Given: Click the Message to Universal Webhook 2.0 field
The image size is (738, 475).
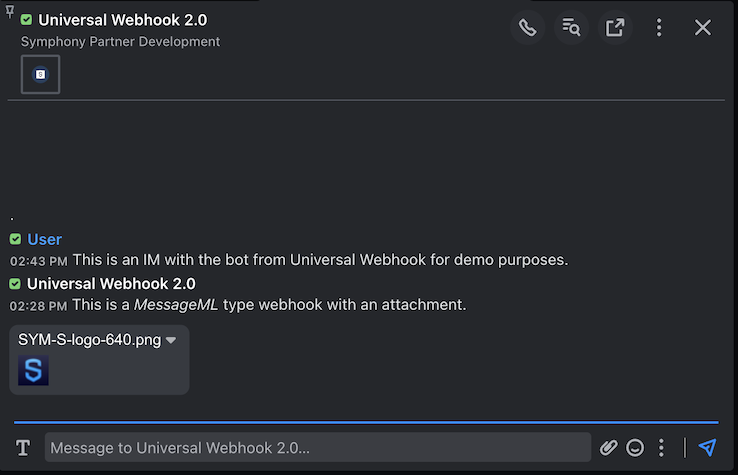Looking at the screenshot, I should 318,447.
